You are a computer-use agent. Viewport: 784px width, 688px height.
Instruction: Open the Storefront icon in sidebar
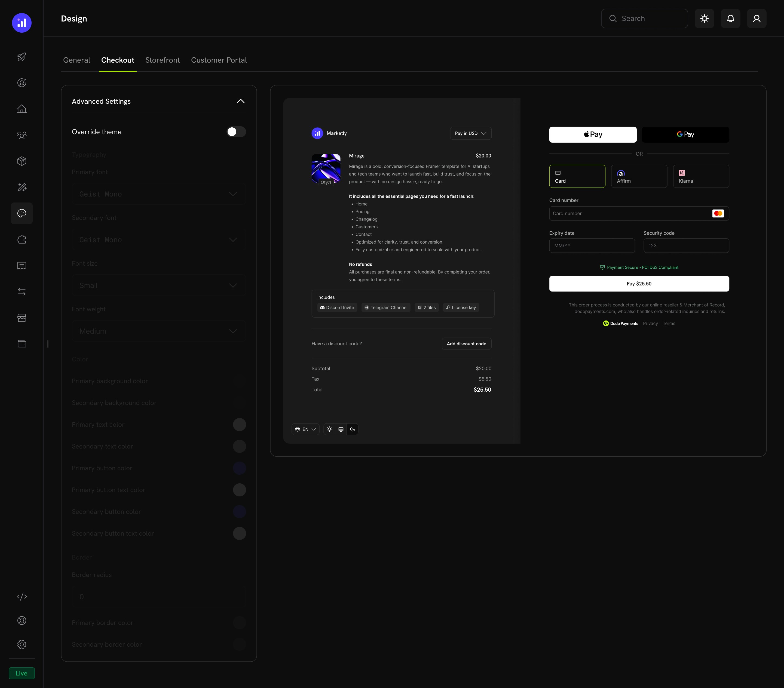(22, 318)
